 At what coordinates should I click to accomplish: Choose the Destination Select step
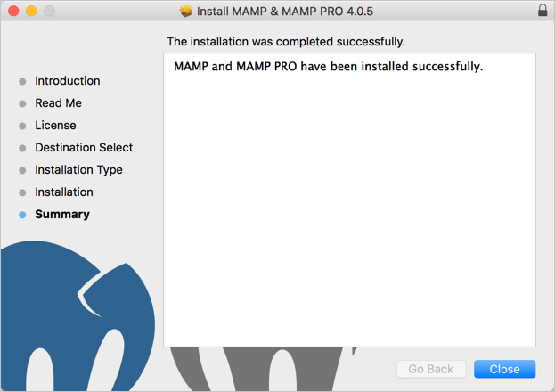tap(84, 148)
